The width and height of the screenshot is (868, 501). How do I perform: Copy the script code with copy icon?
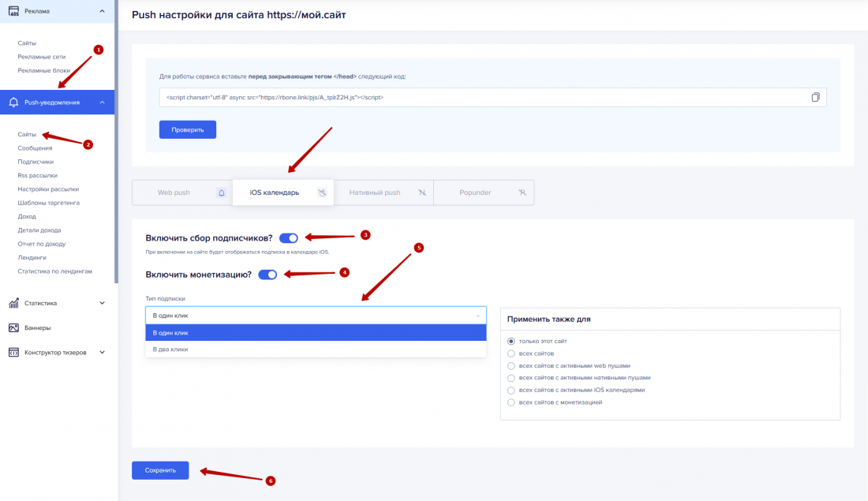pyautogui.click(x=815, y=97)
